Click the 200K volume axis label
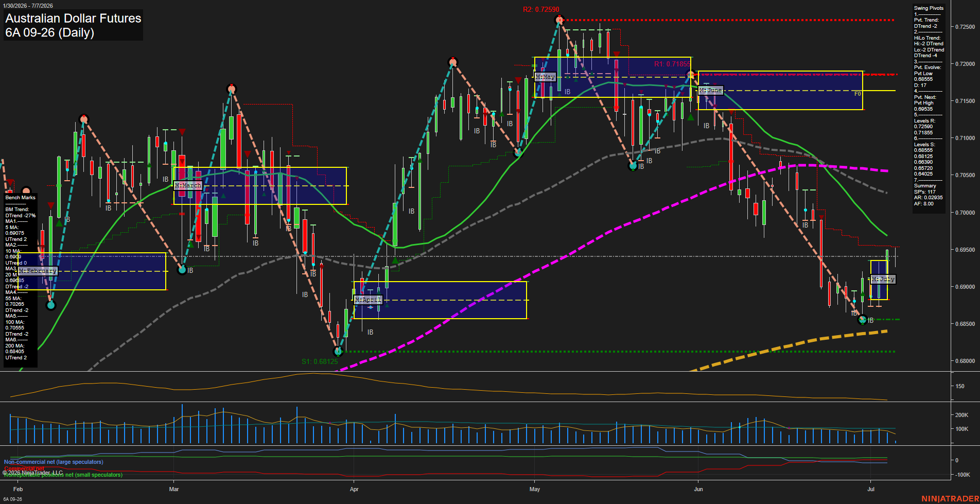 coord(962,415)
